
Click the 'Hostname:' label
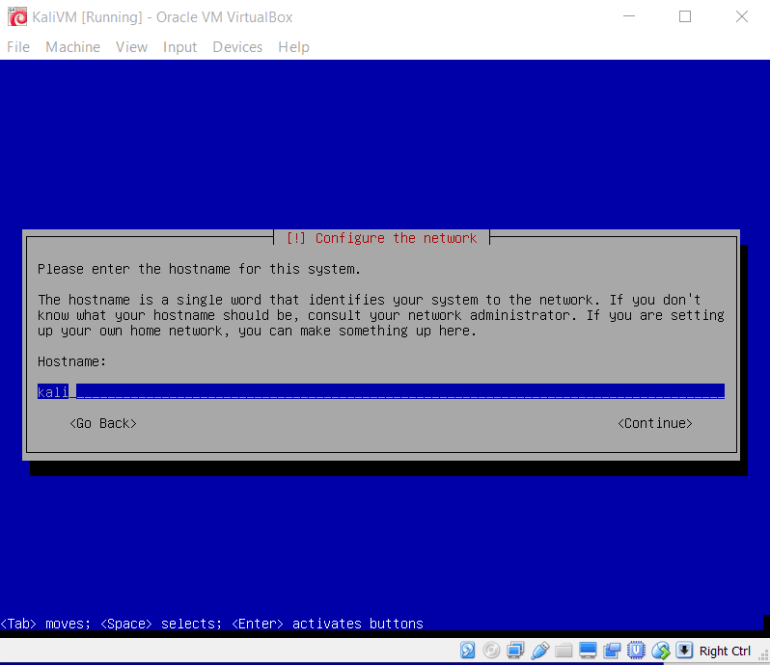(x=72, y=361)
